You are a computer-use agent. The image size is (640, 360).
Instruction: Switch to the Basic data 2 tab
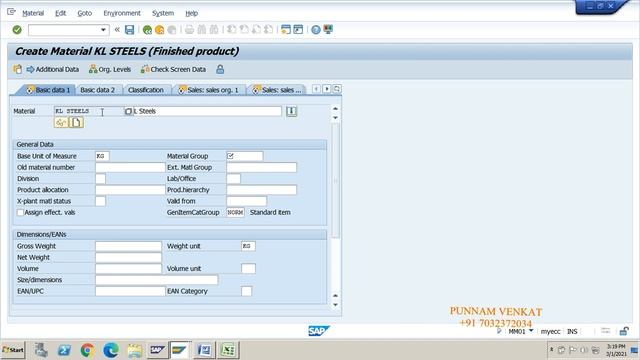pyautogui.click(x=98, y=90)
